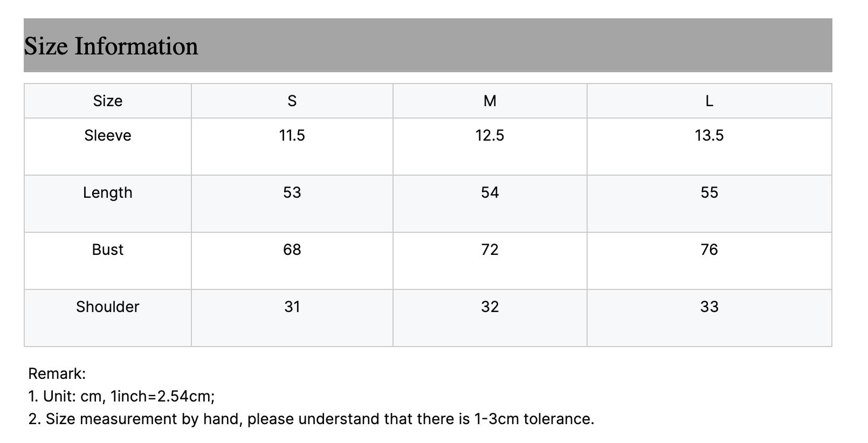Click the 31 shoulder value
Screen dimensions: 868x443
click(292, 307)
